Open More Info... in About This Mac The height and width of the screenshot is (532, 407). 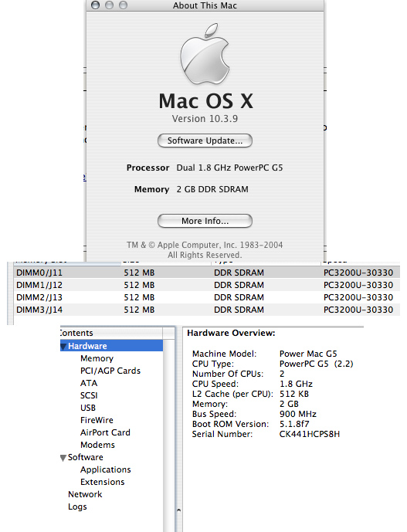pyautogui.click(x=205, y=221)
